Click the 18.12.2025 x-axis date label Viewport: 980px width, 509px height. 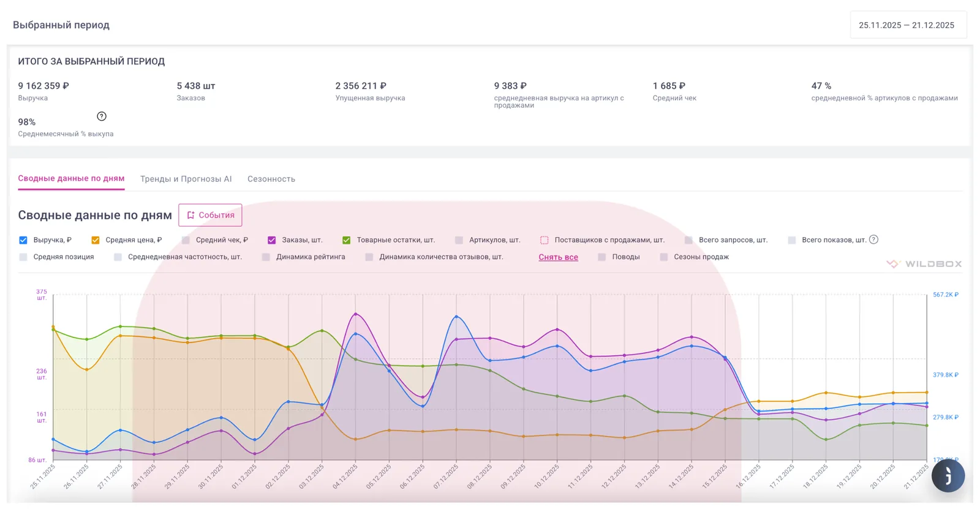(815, 477)
